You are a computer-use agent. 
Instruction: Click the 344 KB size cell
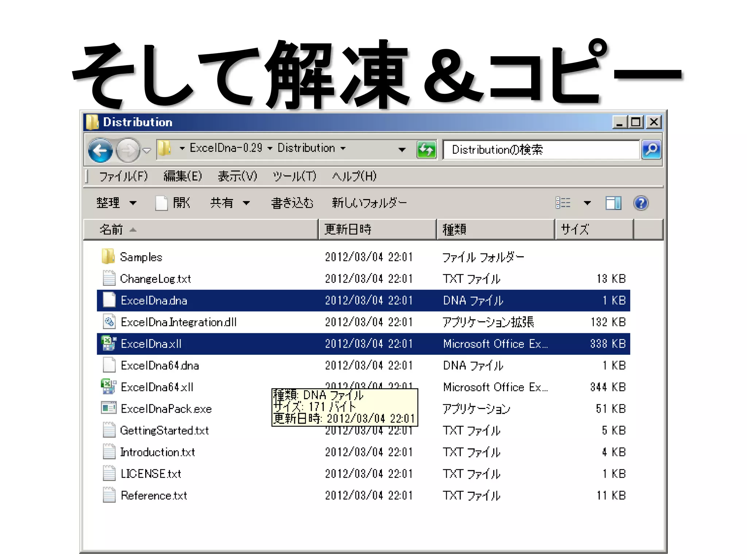coord(608,387)
